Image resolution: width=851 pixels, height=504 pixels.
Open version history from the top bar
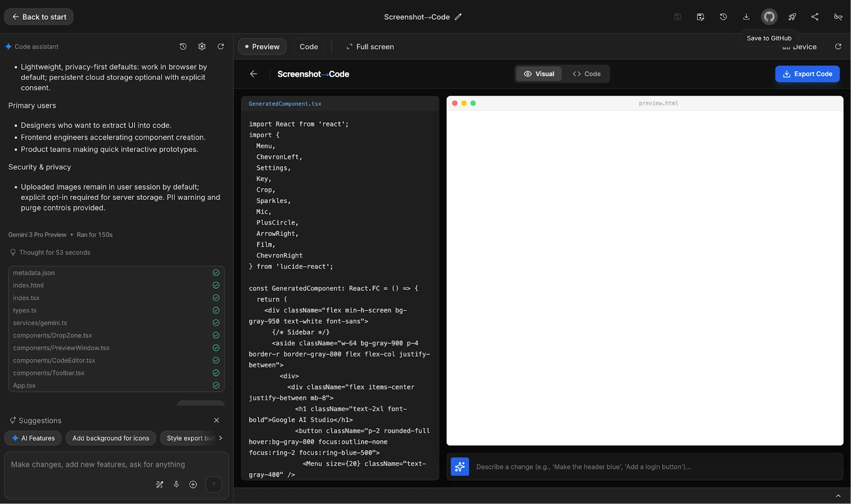point(723,16)
